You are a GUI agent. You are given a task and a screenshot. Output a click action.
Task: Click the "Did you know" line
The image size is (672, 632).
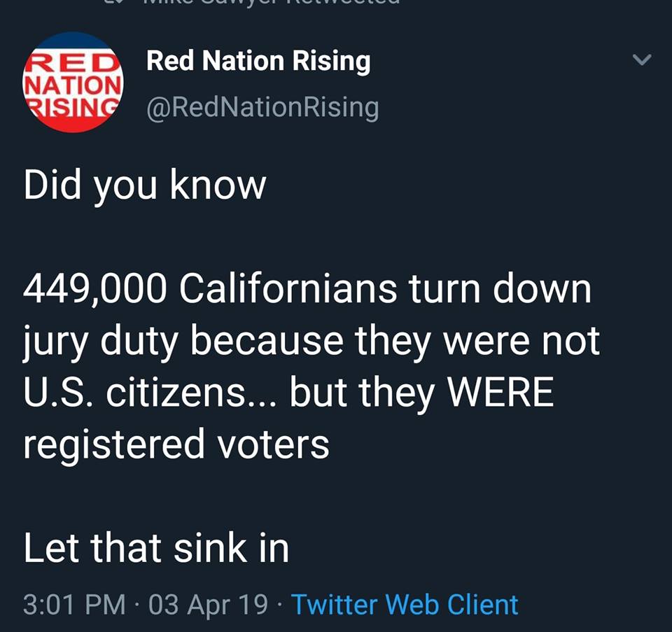click(145, 186)
